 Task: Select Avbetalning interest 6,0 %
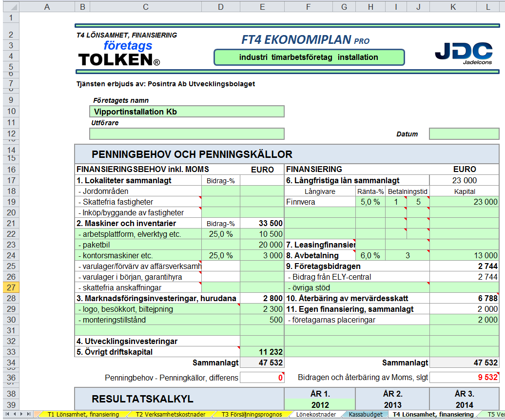pos(370,255)
